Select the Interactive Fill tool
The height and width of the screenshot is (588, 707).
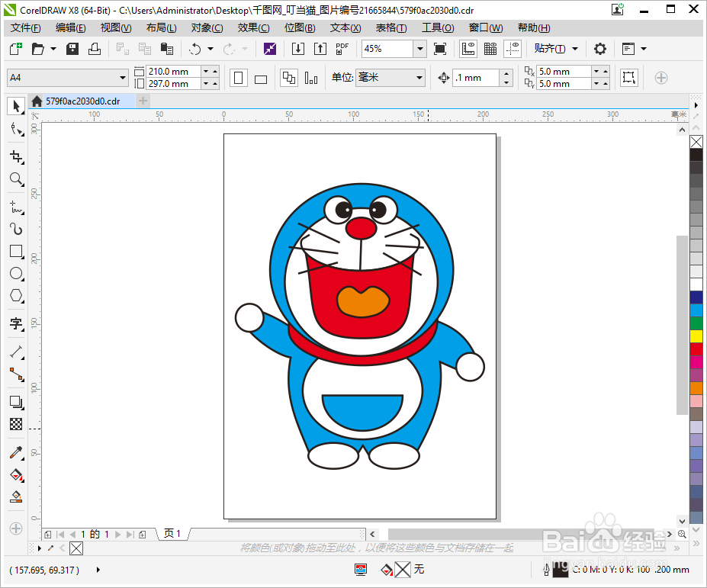(x=16, y=475)
